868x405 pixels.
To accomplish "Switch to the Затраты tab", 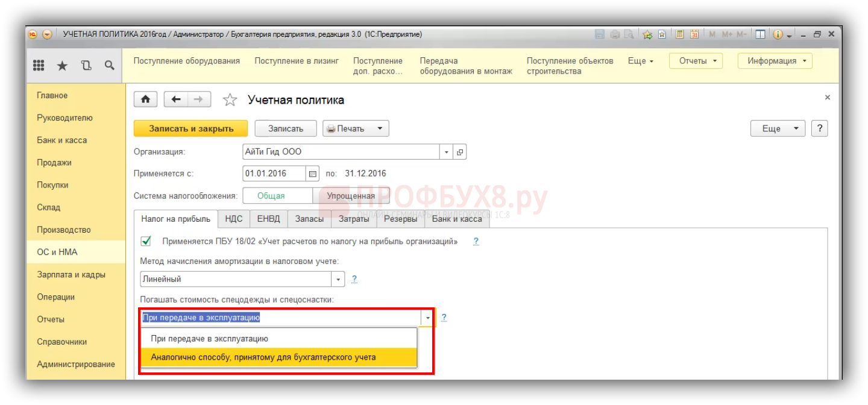I will tap(354, 219).
